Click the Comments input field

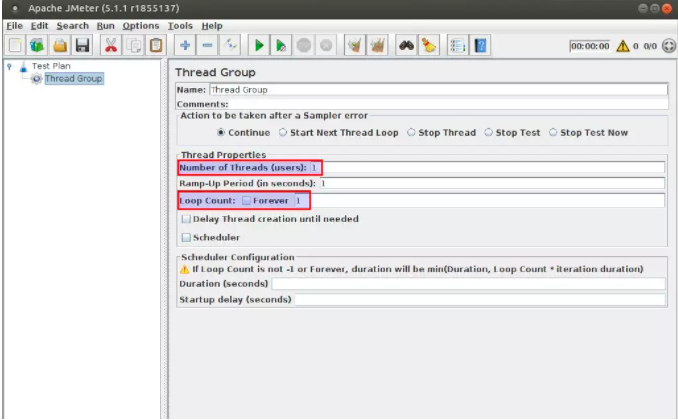tap(448, 104)
